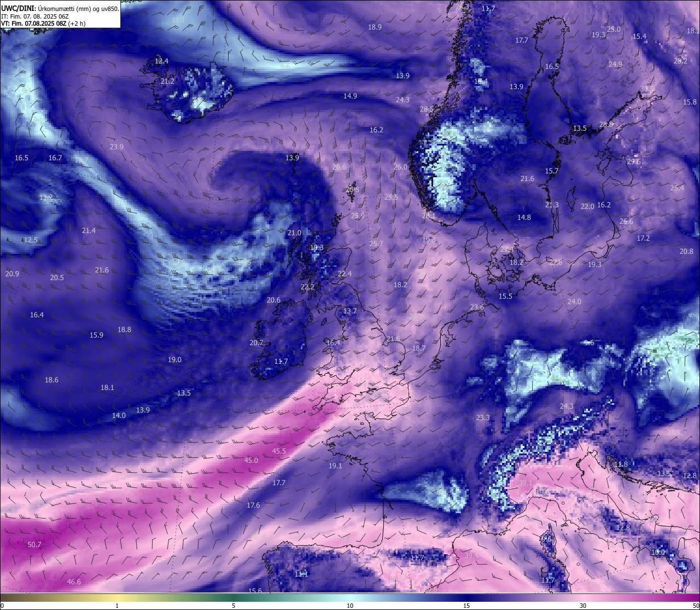Click the 15.9 value label
Screen dimensions: 700x610
coord(96,335)
